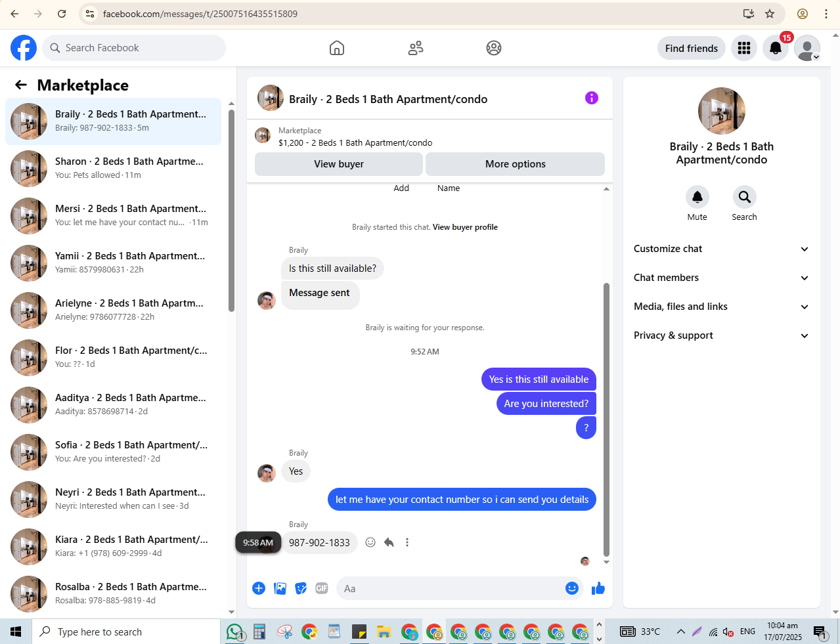
Task: Open more actions plus icon in composer
Action: pyautogui.click(x=259, y=588)
